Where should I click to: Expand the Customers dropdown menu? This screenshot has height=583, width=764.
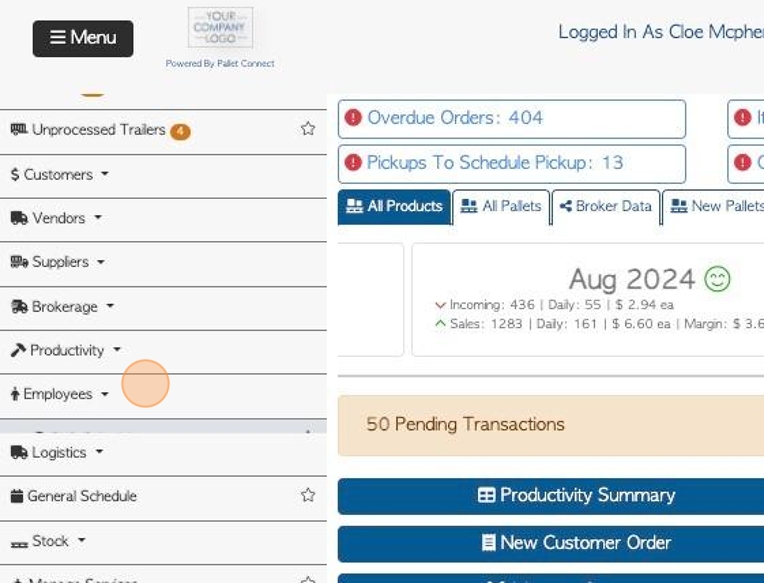(60, 174)
